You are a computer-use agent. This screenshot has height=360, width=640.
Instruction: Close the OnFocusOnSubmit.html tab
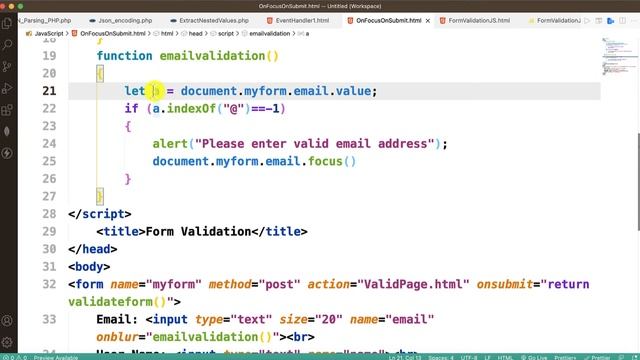point(428,20)
